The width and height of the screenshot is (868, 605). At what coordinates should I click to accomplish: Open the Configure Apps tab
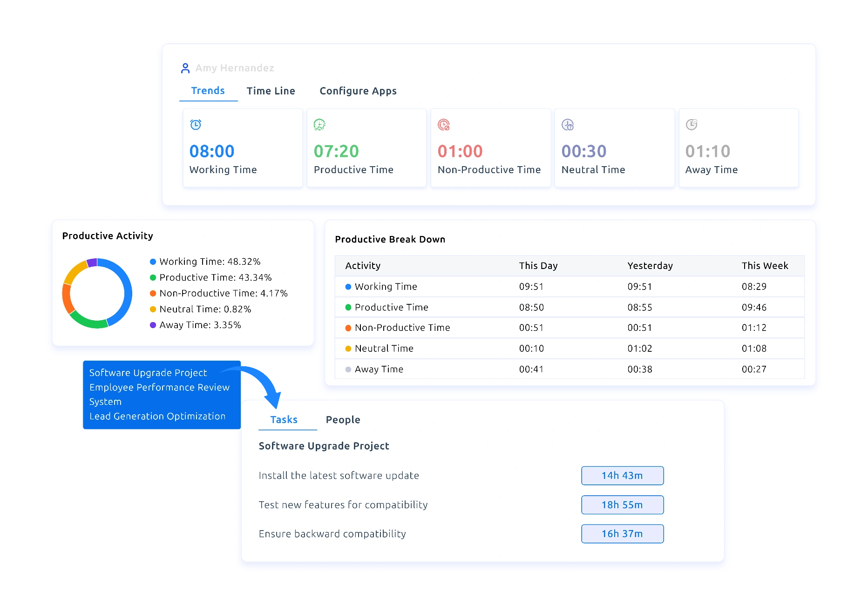click(358, 91)
